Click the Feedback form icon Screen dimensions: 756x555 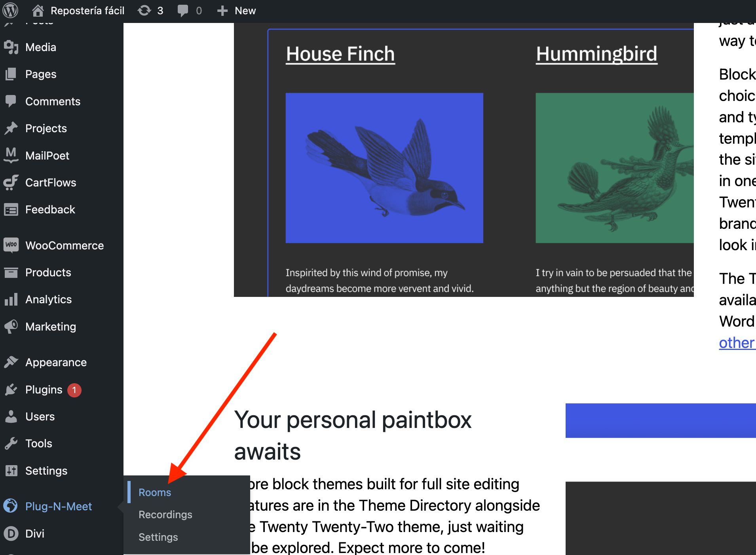click(x=11, y=209)
